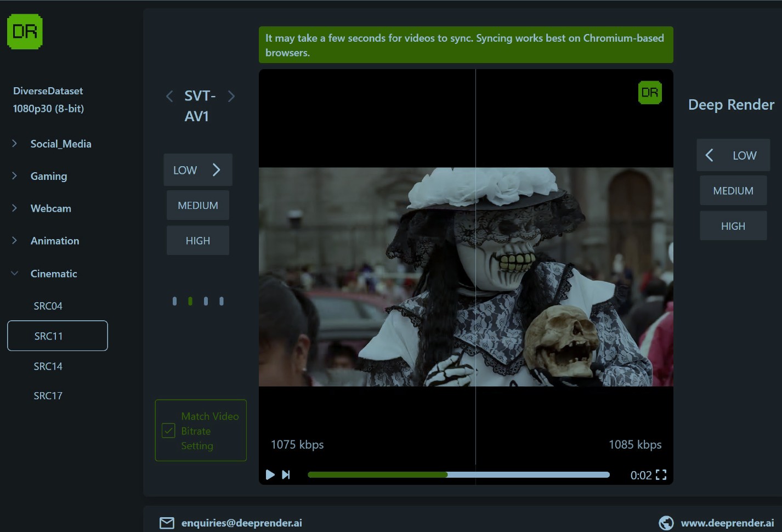Click the SVT-AV1 codec title
782x532 pixels.
200,106
